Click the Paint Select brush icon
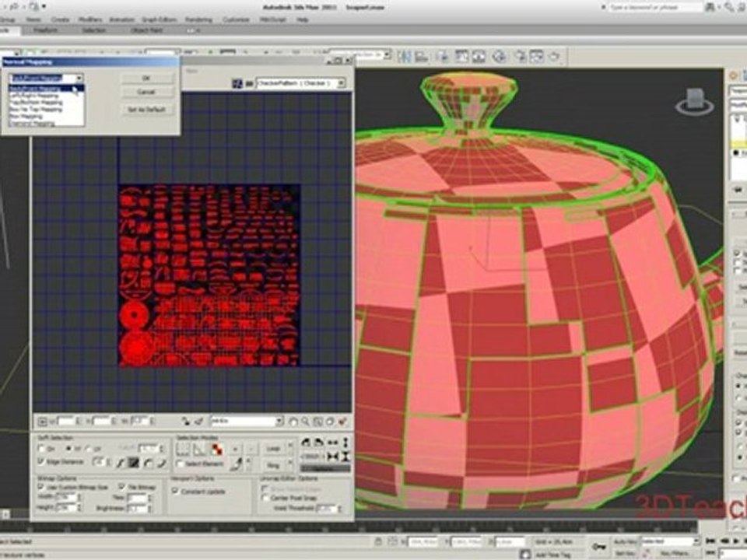This screenshot has height=560, width=747. click(x=236, y=464)
